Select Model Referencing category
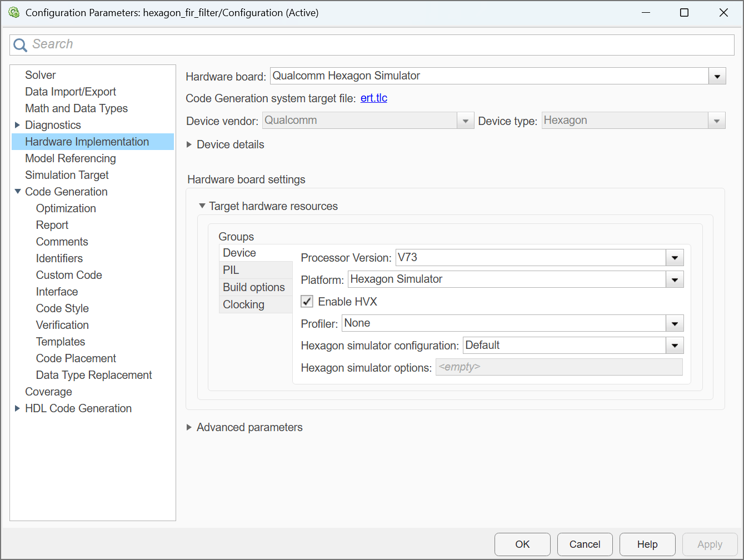744x560 pixels. pos(71,158)
